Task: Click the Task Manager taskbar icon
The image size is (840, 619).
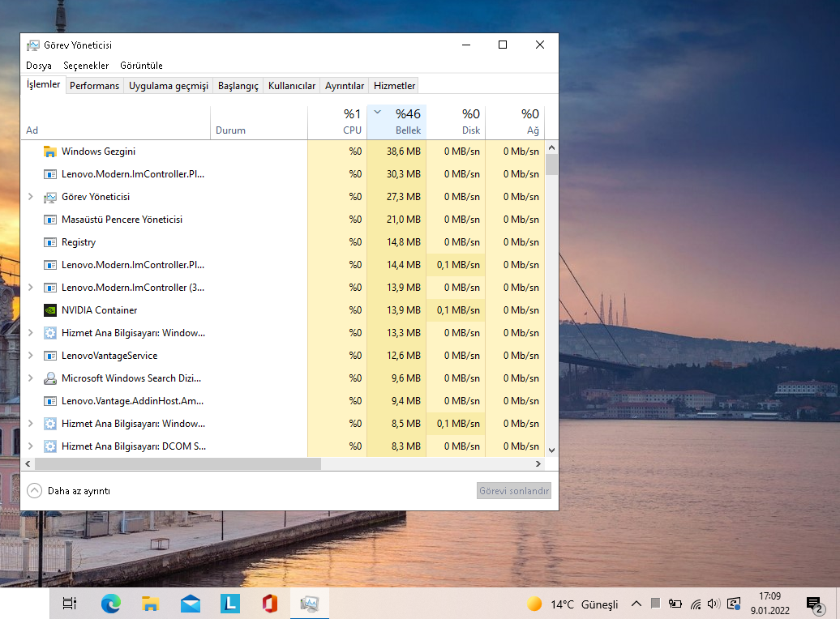Action: coord(310,604)
